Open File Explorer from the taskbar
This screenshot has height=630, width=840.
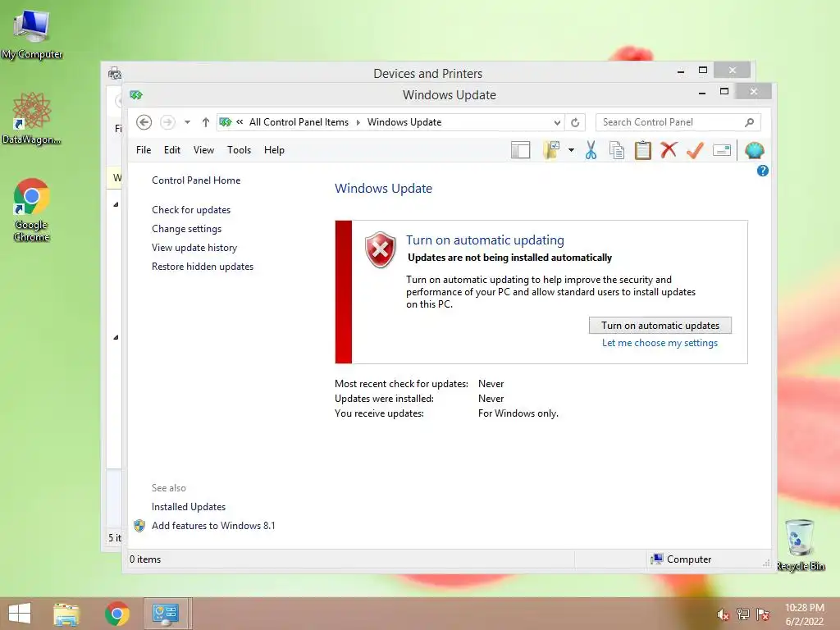(x=66, y=614)
